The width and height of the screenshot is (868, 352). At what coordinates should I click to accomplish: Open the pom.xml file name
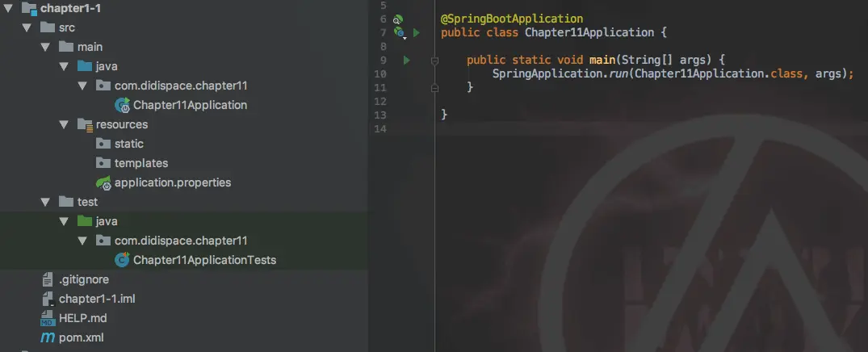(82, 337)
